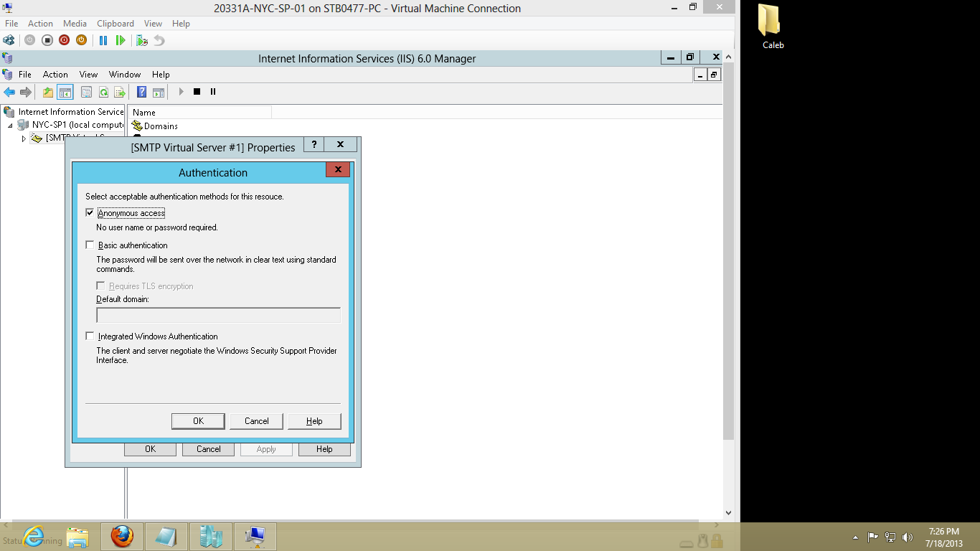This screenshot has height=551, width=980.
Task: Click the red Shut Down VM icon
Action: (x=65, y=40)
